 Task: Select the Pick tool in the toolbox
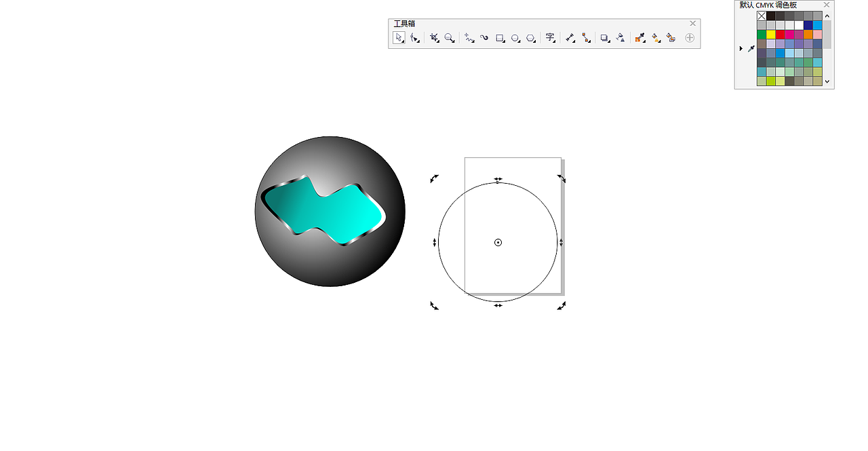[399, 38]
